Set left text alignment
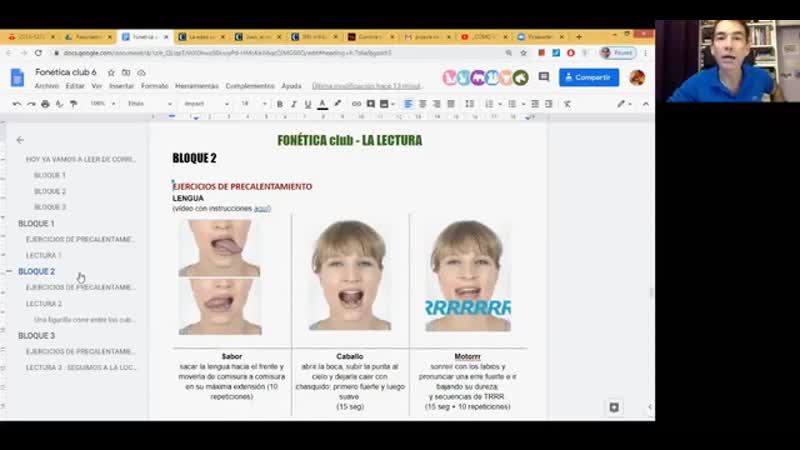 [408, 104]
